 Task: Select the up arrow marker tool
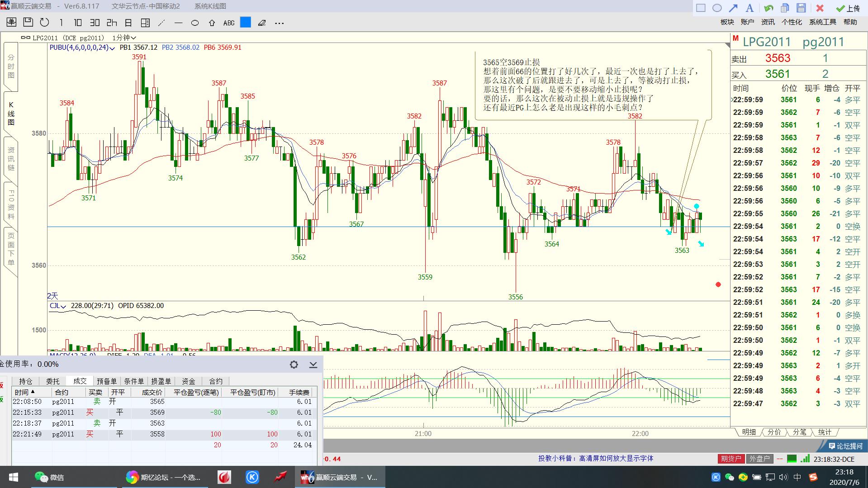pos(212,23)
